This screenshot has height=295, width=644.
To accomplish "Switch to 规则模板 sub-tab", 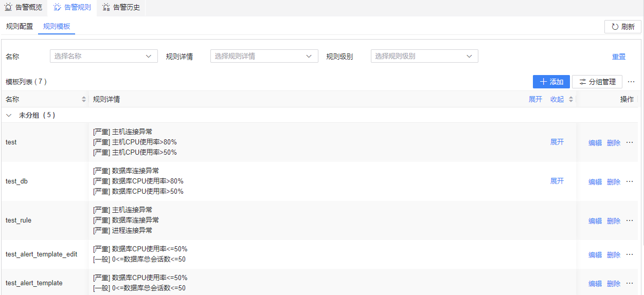I will 57,26.
